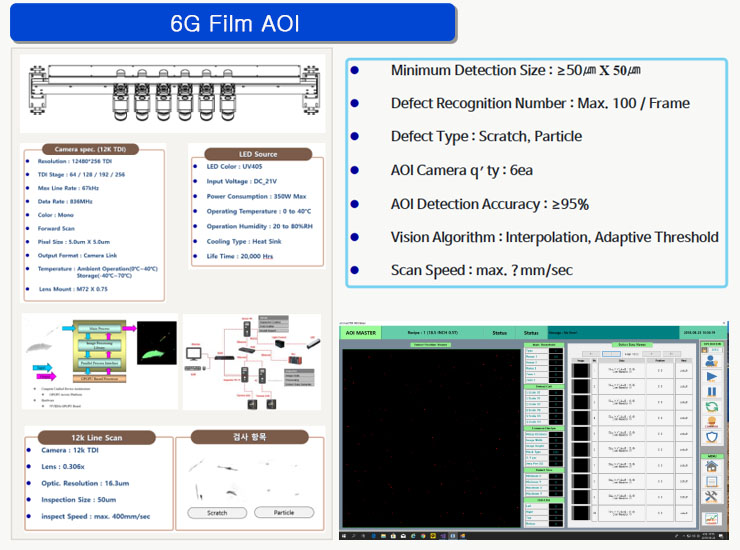
Task: Click the orange alarm lamp icon
Action: [x=712, y=422]
